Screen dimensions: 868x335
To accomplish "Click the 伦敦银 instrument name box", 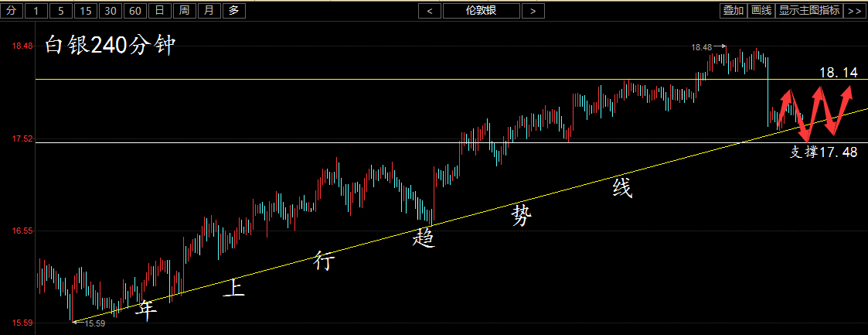I will coord(481,10).
